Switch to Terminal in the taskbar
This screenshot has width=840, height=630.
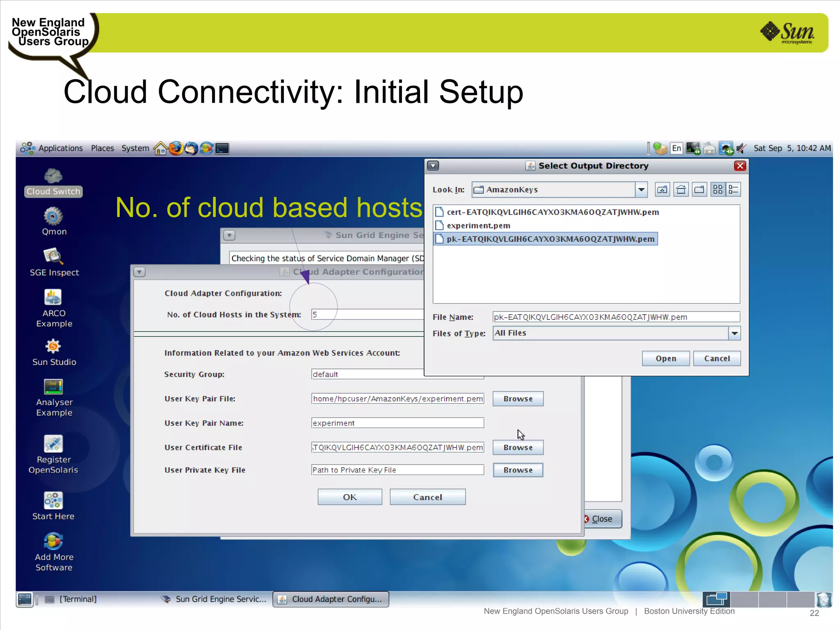click(72, 599)
